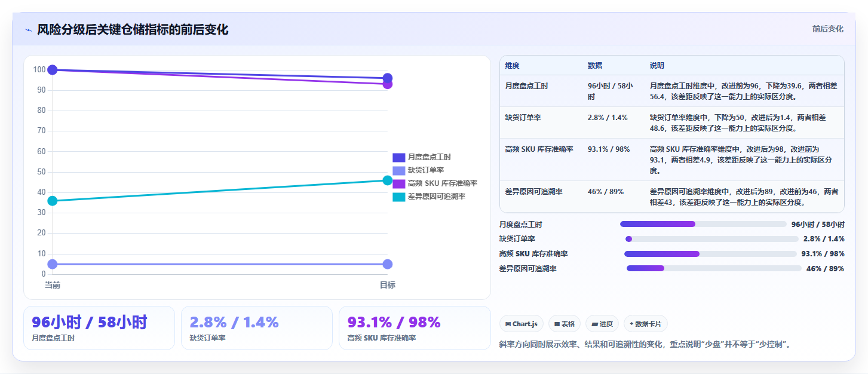Open the 93.1% / 98% data card

point(415,328)
